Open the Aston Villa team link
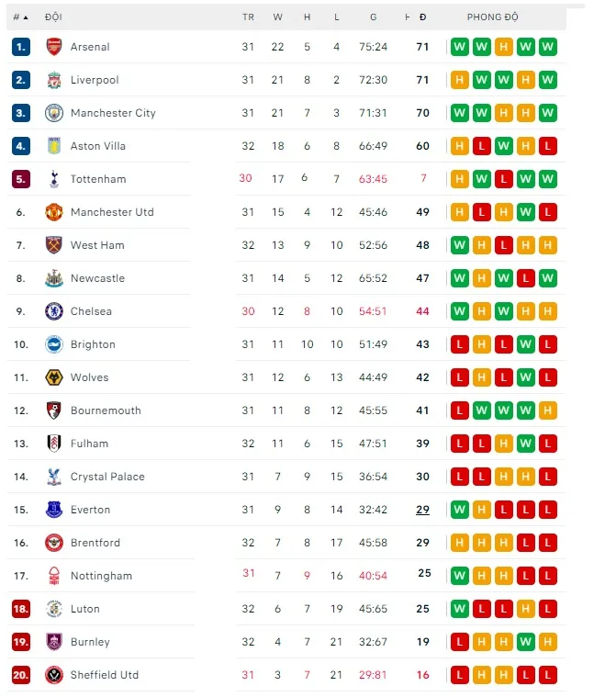The image size is (616, 697). click(98, 146)
